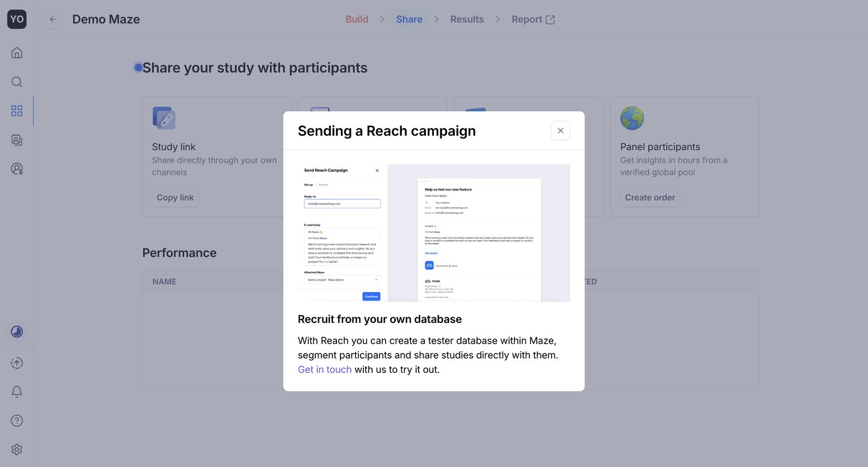Viewport: 868px width, 467px height.
Task: Click the Study link chain icon
Action: (164, 118)
